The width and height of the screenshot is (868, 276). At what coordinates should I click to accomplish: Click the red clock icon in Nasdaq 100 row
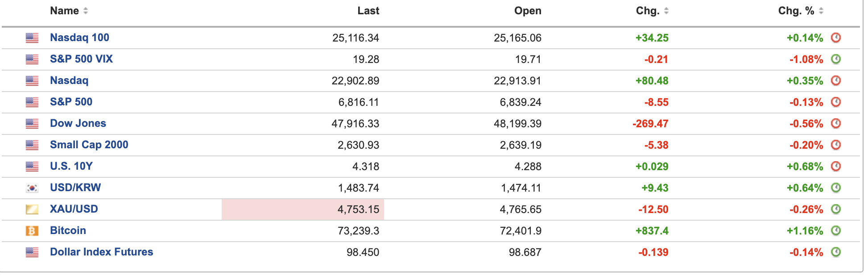coord(836,38)
